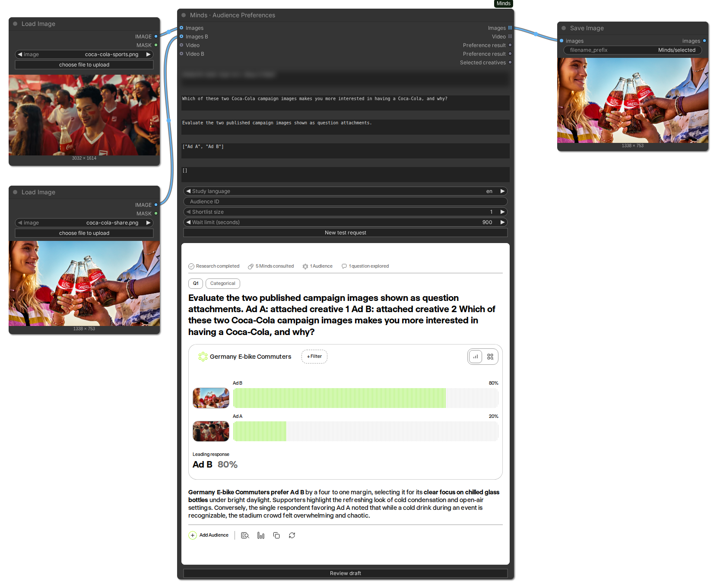Select previous image for coca-cola-share.png
The height and width of the screenshot is (588, 717).
(20, 223)
